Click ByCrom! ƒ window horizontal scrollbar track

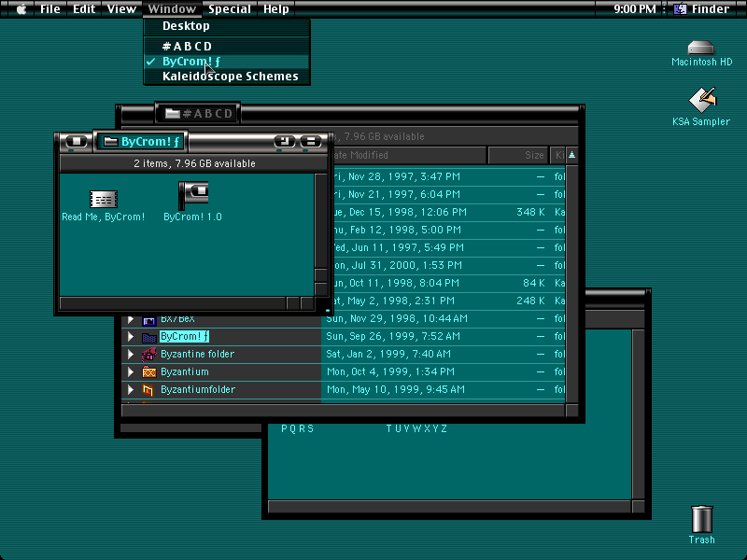click(173, 302)
